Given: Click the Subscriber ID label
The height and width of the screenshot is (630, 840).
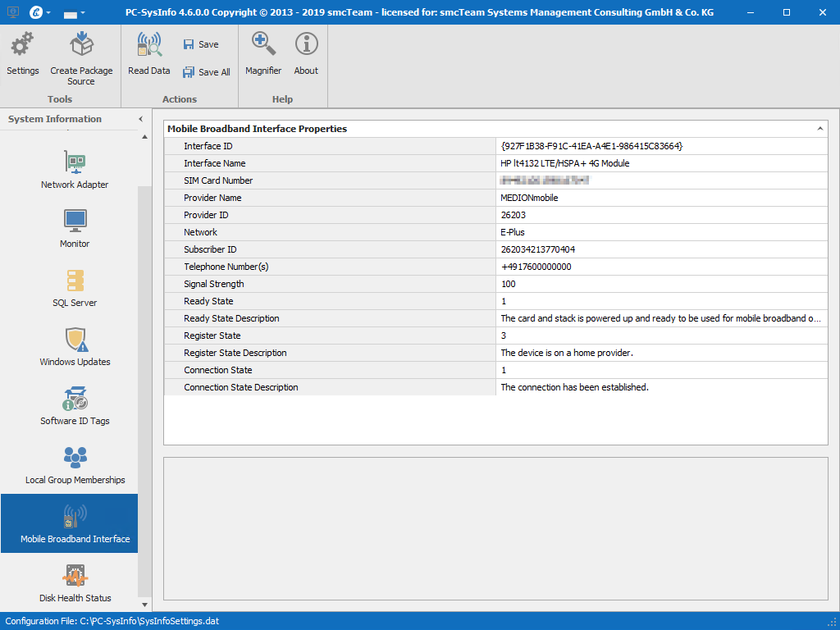Looking at the screenshot, I should click(x=210, y=249).
